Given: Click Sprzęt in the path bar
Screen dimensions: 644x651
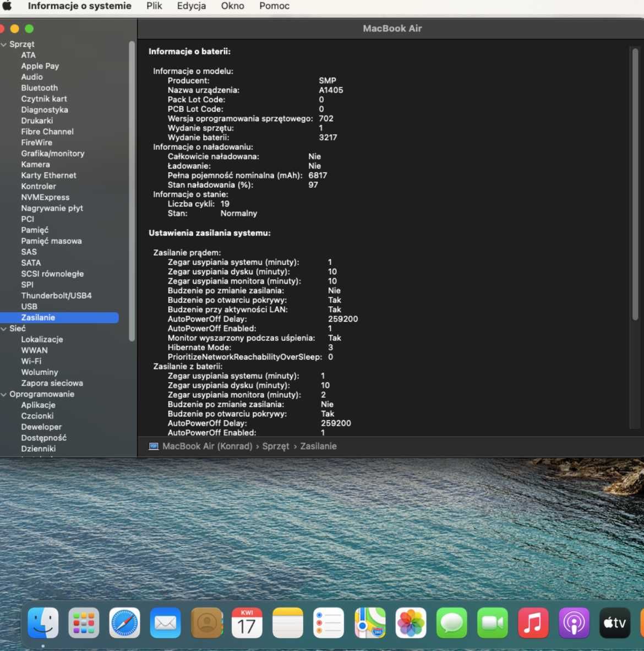Looking at the screenshot, I should (x=276, y=446).
